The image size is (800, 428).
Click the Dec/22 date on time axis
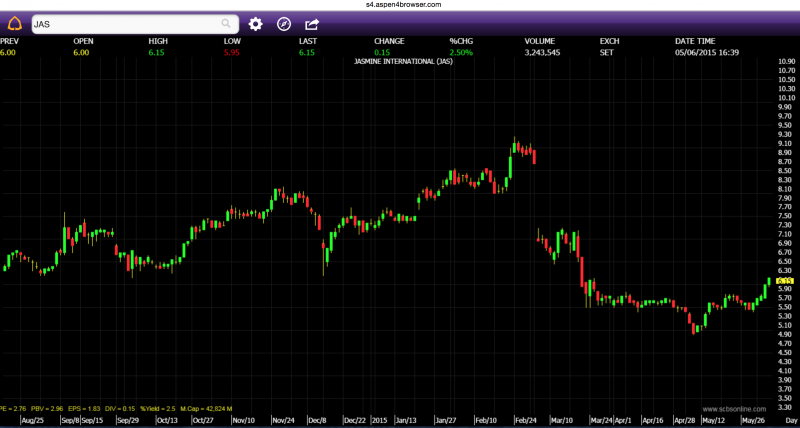tap(355, 421)
